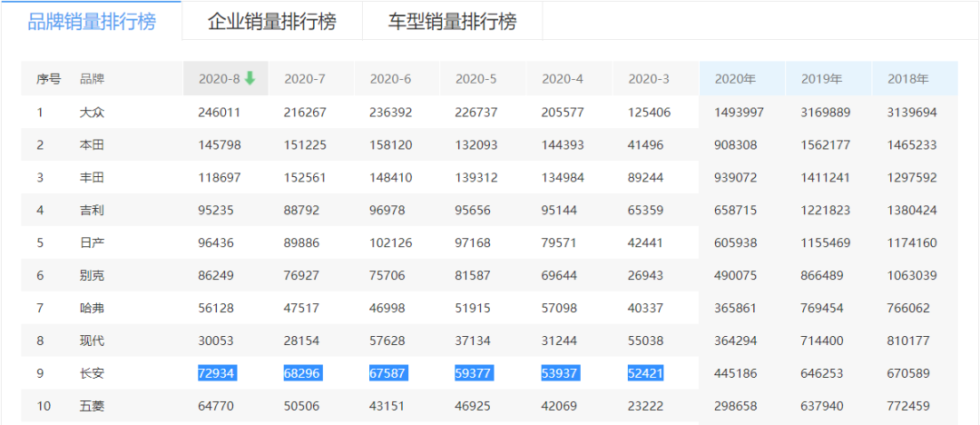Viewport: 980px width, 425px height.
Task: Click 大众 2020 total 1493997
Action: click(740, 113)
